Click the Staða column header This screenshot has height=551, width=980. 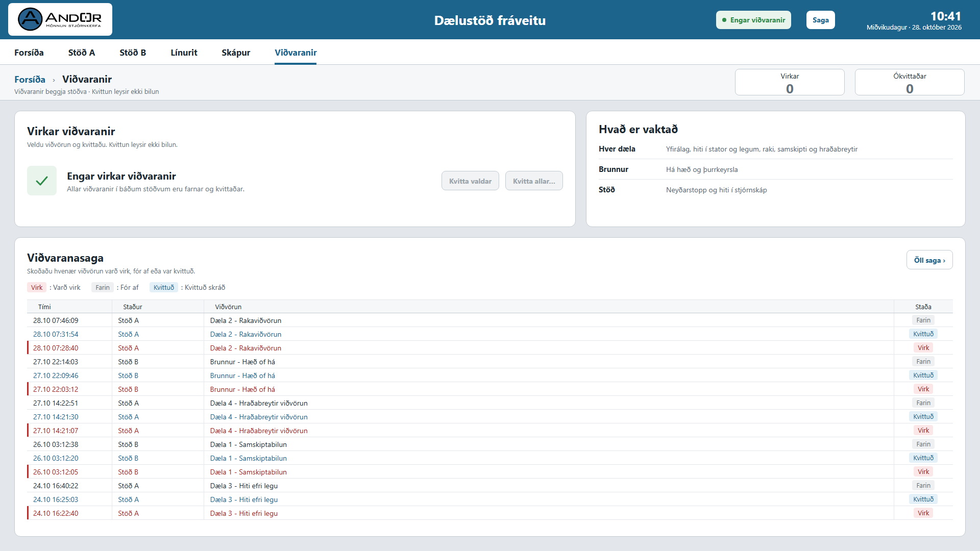[x=923, y=307]
